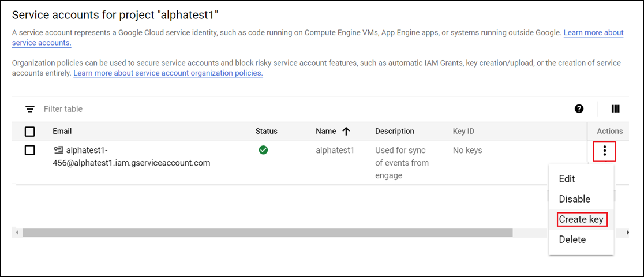This screenshot has width=644, height=277.
Task: Choose Delete from the actions menu
Action: click(572, 239)
